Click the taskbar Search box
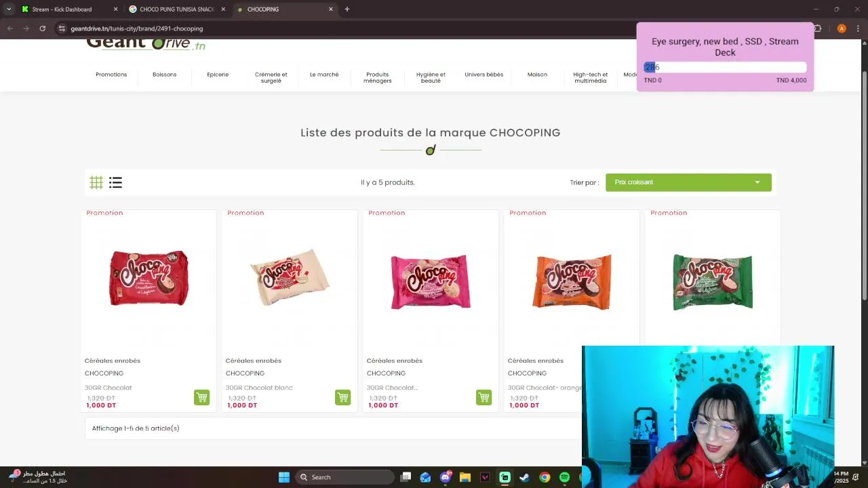 click(x=346, y=477)
